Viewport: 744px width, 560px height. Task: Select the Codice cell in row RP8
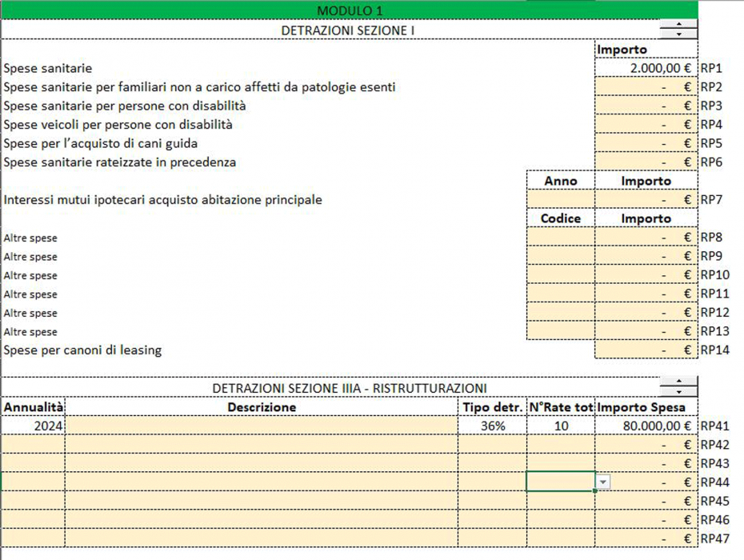point(560,237)
